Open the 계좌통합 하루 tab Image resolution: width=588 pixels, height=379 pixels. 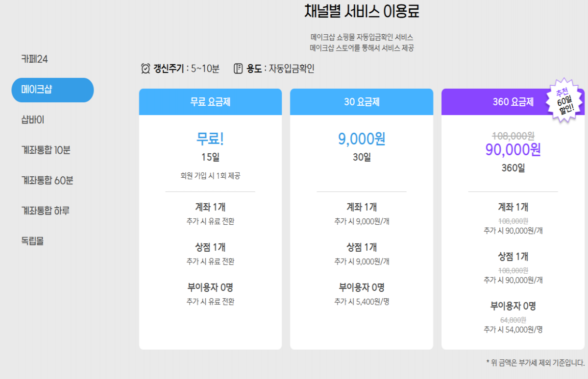(45, 211)
